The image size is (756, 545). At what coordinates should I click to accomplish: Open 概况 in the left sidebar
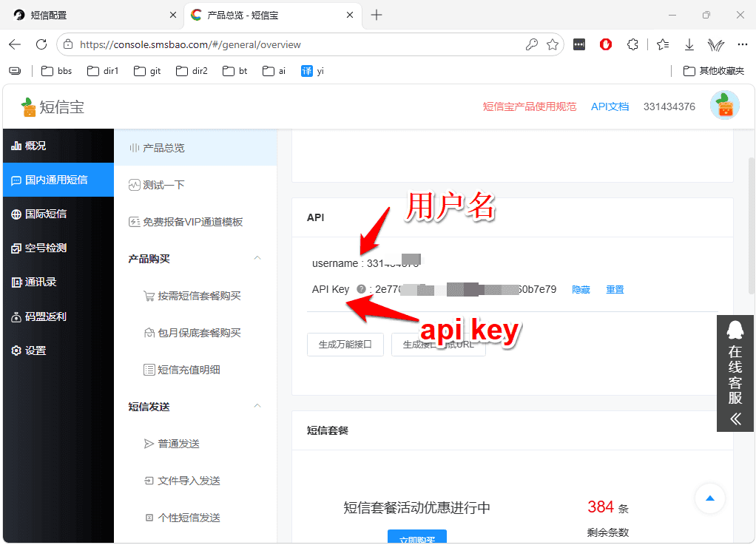tap(58, 146)
